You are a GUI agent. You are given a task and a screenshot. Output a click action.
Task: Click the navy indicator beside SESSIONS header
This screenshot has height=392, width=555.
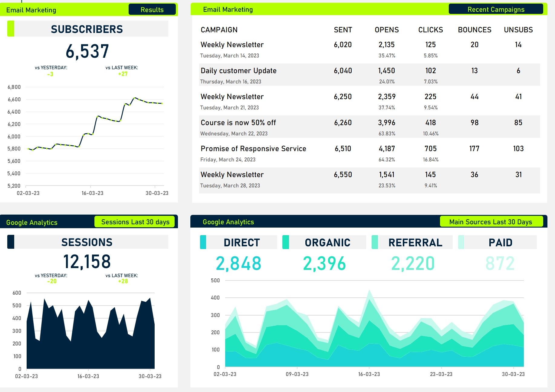(x=11, y=242)
